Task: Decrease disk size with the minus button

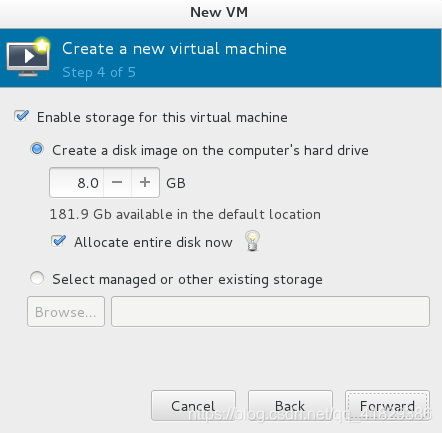Action: tap(117, 182)
